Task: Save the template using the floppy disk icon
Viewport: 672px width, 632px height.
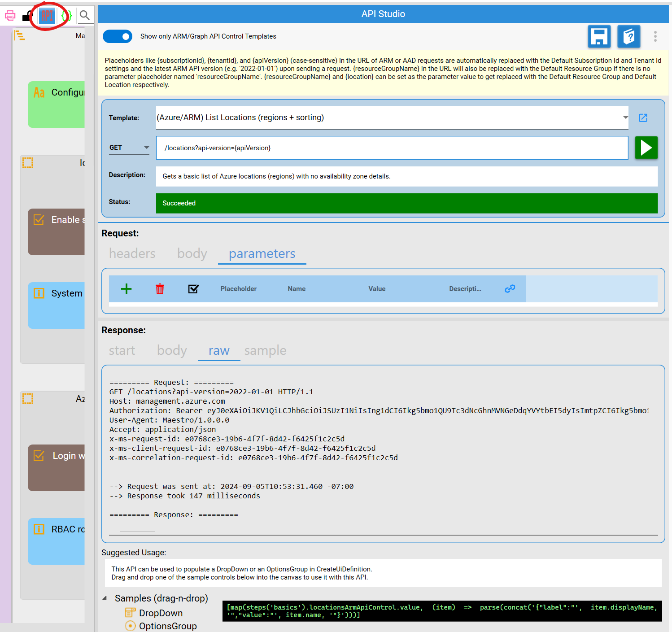Action: [599, 36]
